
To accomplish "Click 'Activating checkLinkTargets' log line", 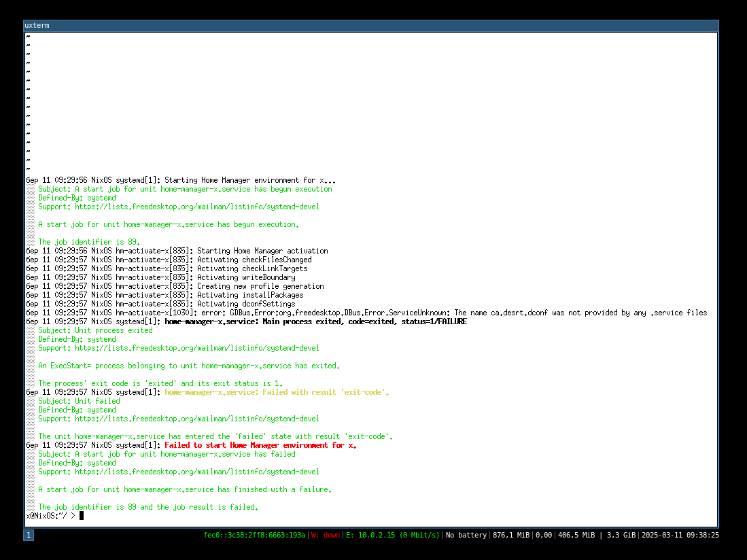I will click(x=167, y=268).
